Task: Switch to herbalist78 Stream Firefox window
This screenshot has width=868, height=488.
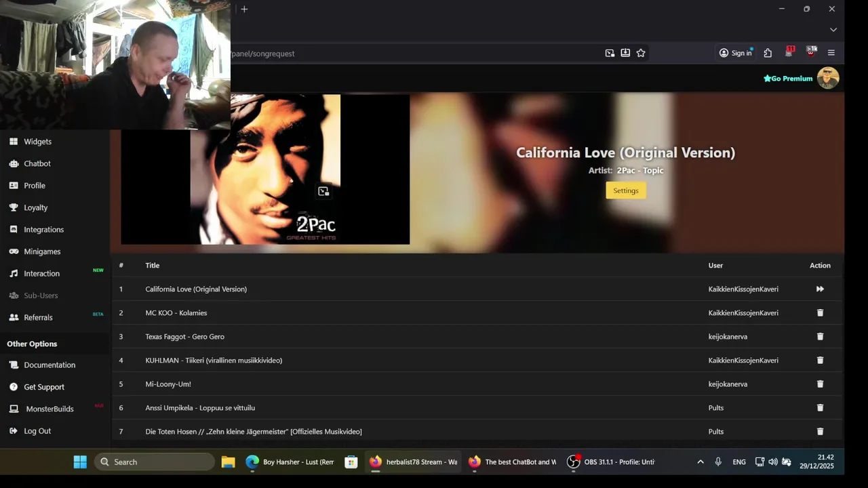Action: [414, 462]
